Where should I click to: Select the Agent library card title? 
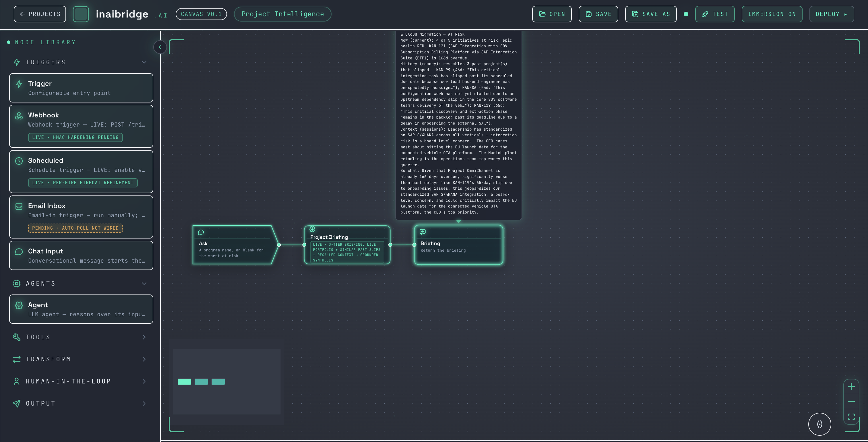click(38, 305)
